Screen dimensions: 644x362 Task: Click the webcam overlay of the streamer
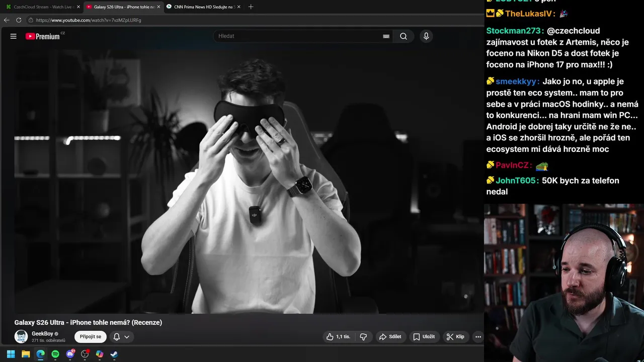(x=564, y=283)
